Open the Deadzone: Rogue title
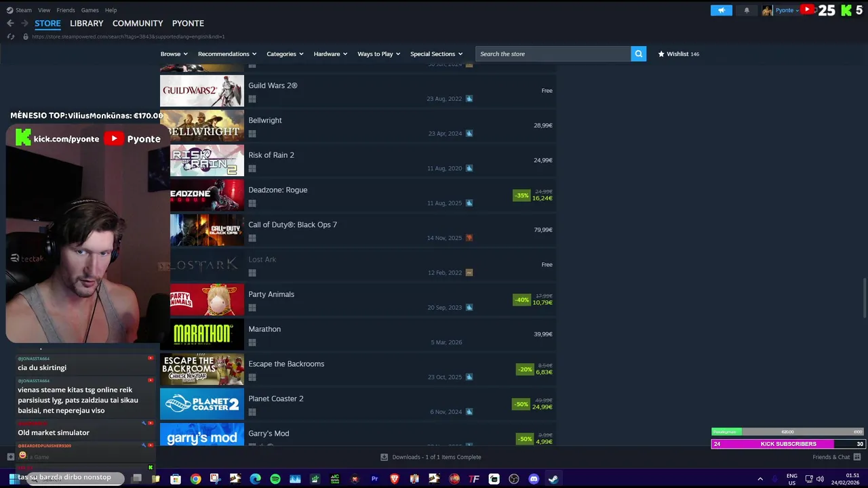 (x=278, y=190)
